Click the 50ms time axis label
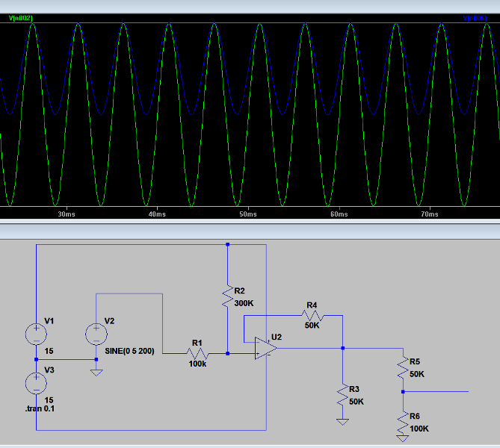This screenshot has height=448, width=500. tap(248, 214)
